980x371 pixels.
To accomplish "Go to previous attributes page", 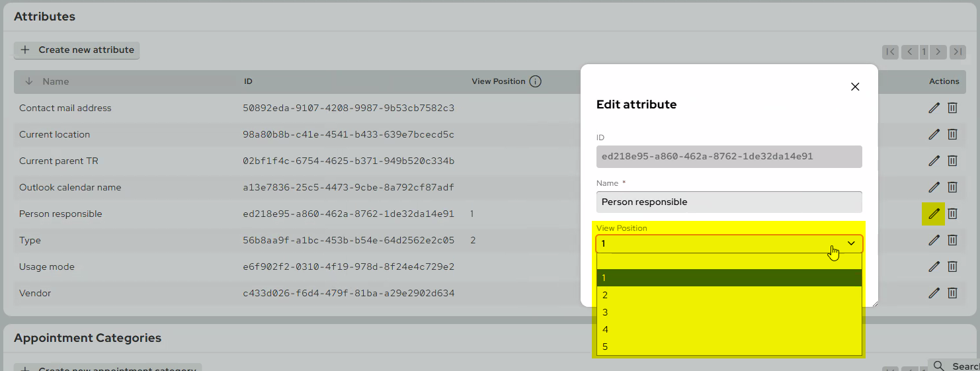I will pyautogui.click(x=909, y=52).
